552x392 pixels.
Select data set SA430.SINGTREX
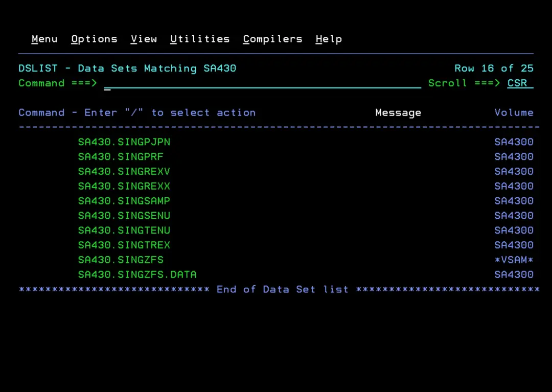click(124, 245)
